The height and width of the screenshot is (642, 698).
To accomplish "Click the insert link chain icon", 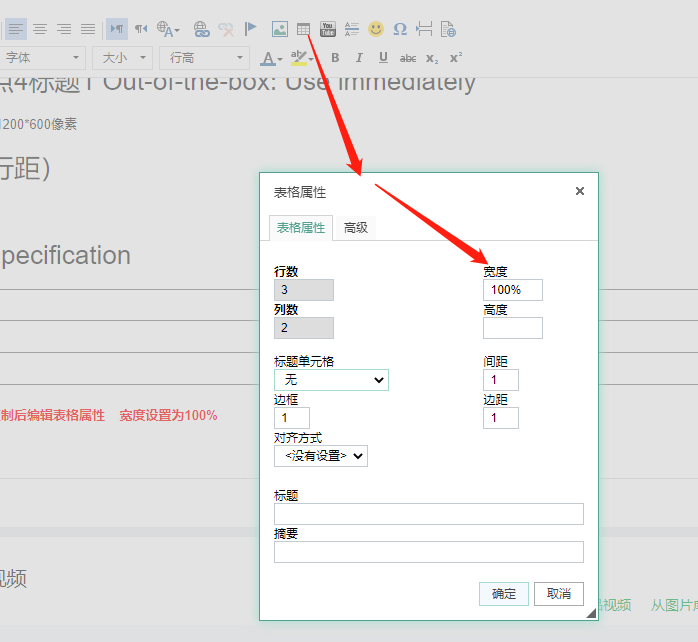I will [201, 29].
